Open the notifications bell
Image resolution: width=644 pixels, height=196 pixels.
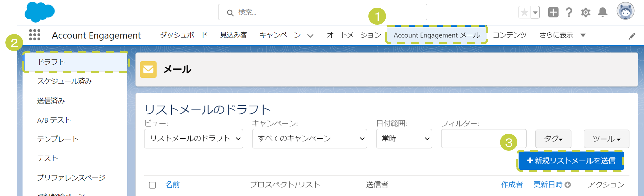coord(603,12)
